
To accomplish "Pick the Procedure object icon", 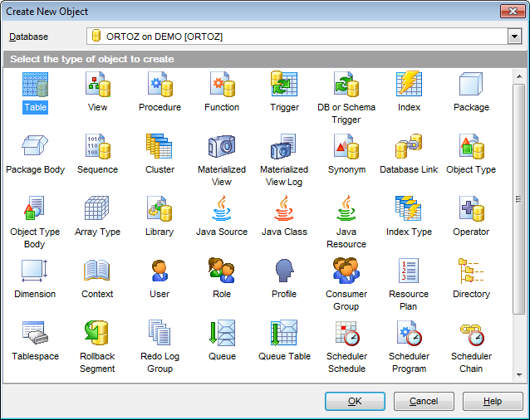I will click(x=159, y=85).
